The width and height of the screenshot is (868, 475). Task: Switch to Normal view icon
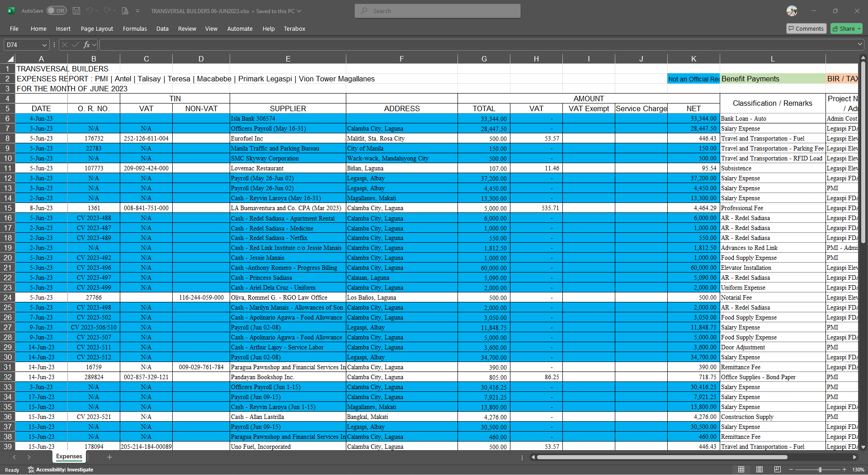click(741, 470)
